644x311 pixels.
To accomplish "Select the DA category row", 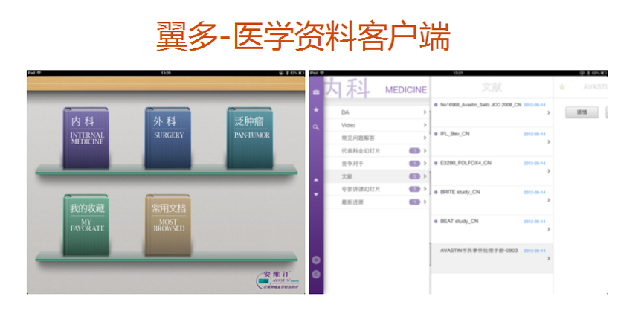I will 376,112.
